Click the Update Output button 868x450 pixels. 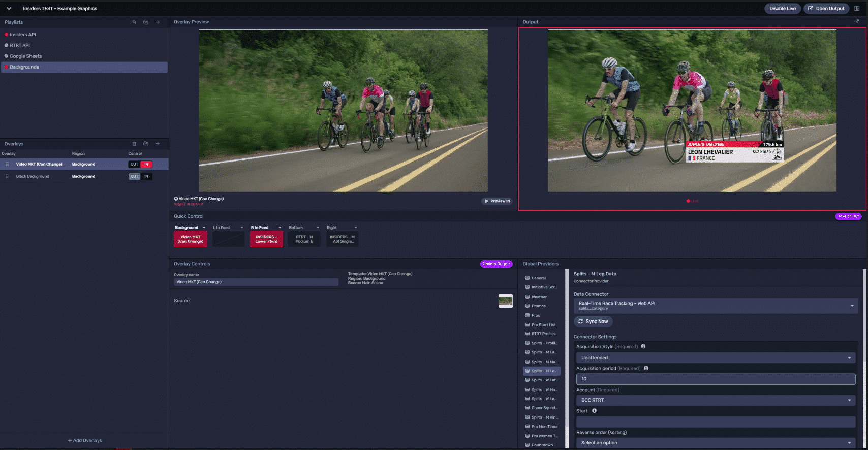[x=496, y=264]
